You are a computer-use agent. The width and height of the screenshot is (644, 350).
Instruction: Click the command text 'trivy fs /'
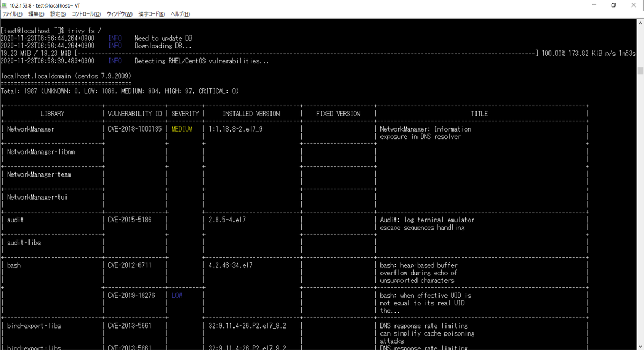click(86, 31)
